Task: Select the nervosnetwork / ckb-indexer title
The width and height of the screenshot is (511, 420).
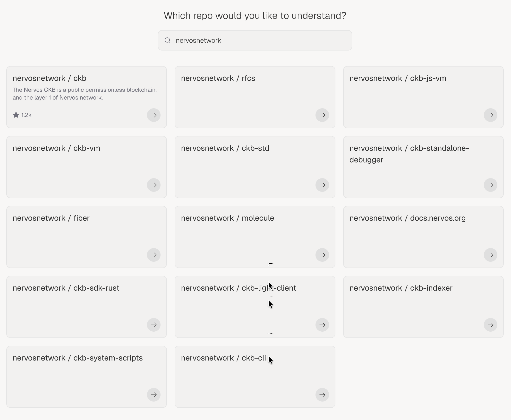Action: pos(401,288)
